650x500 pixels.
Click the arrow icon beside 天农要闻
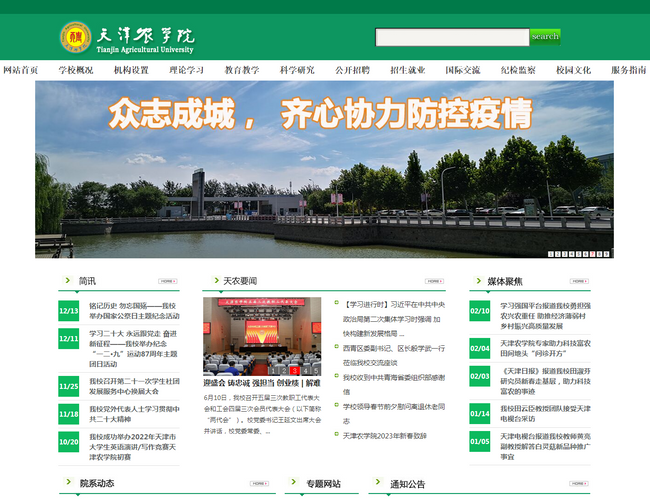pyautogui.click(x=216, y=280)
